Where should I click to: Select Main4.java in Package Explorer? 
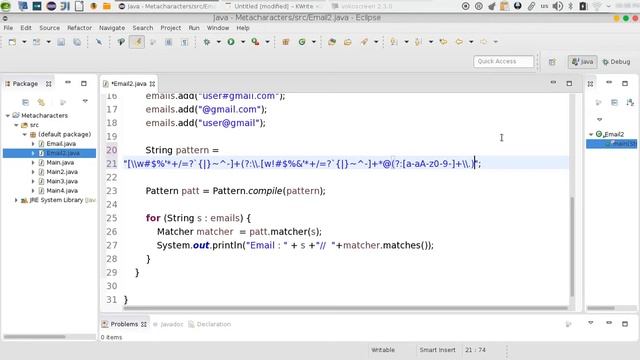[62, 191]
